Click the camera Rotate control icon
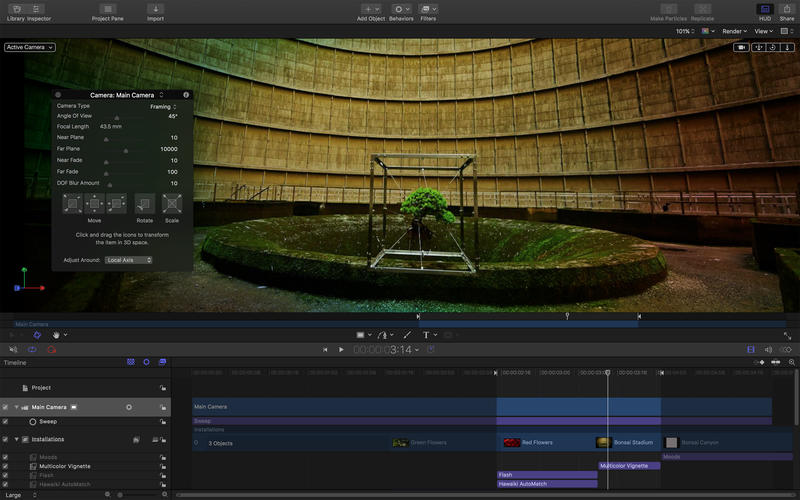 (x=145, y=204)
